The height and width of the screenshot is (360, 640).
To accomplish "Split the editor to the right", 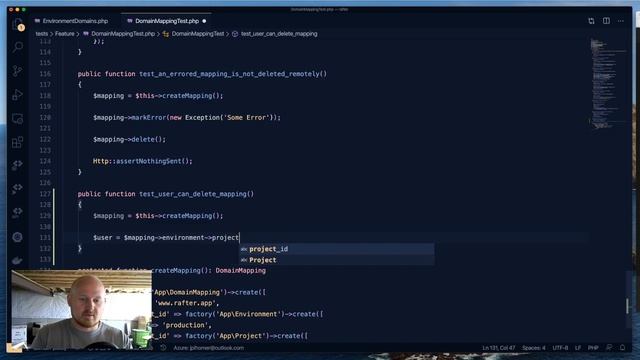I will [606, 21].
